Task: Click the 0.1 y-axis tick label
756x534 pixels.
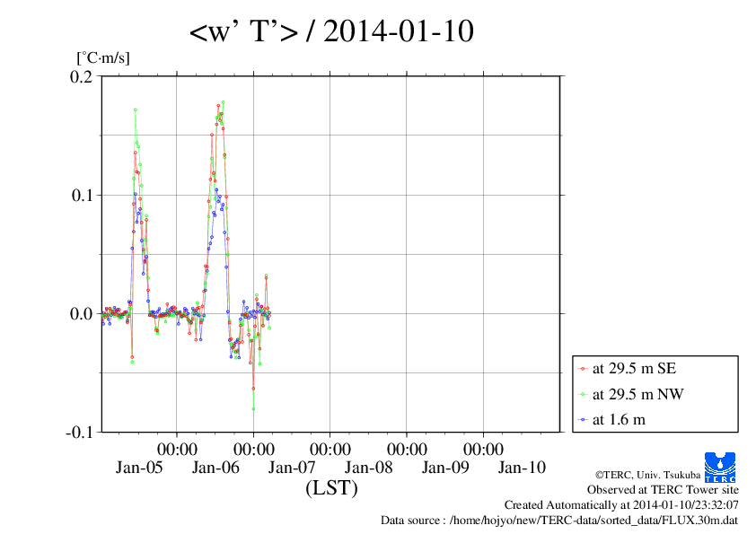Action: coord(82,195)
